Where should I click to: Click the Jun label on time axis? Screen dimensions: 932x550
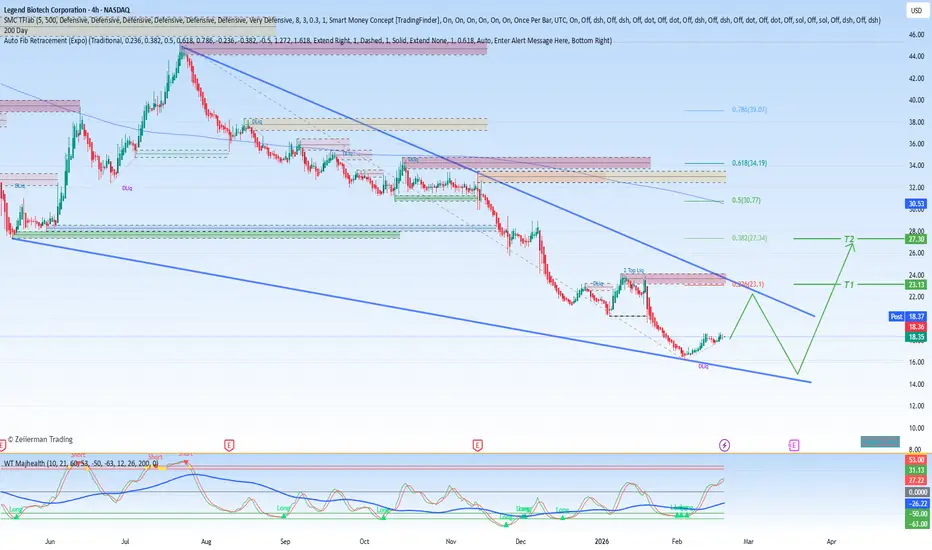[x=50, y=542]
